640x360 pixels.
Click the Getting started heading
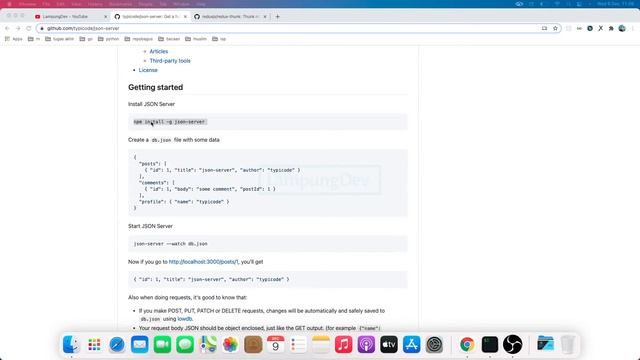coord(156,87)
